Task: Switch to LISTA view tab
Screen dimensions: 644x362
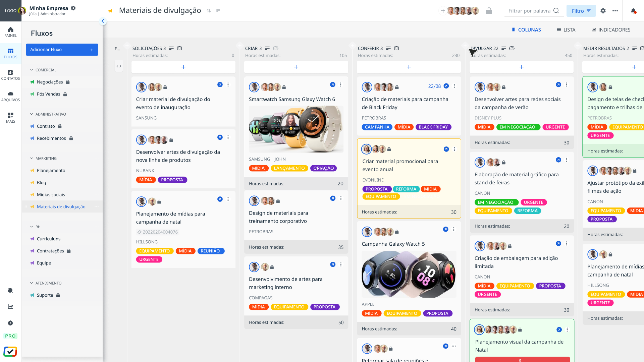Action: [x=566, y=29]
